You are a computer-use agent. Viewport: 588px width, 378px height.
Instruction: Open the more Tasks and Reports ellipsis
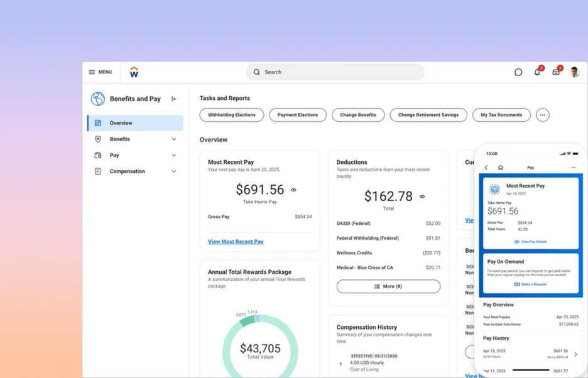pyautogui.click(x=542, y=115)
